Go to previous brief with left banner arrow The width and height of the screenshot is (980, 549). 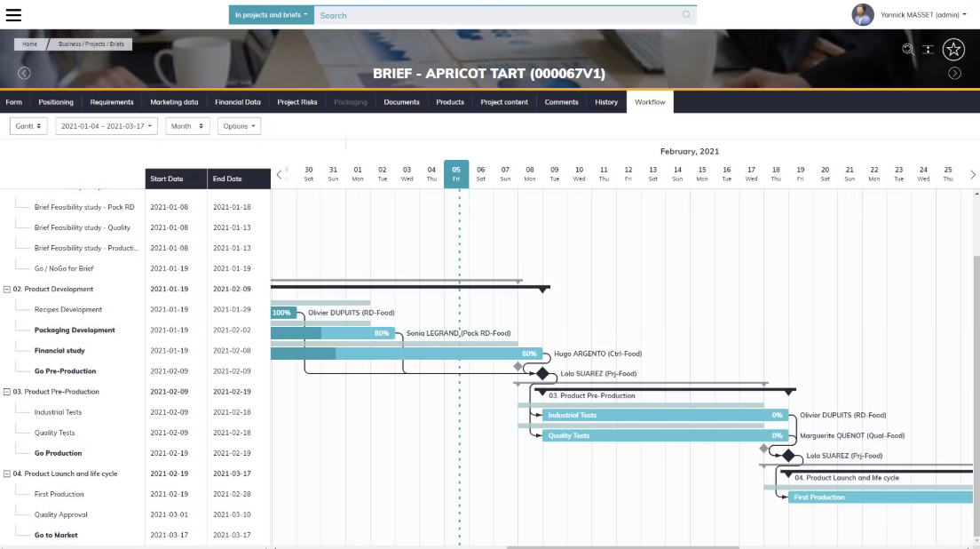click(x=24, y=73)
